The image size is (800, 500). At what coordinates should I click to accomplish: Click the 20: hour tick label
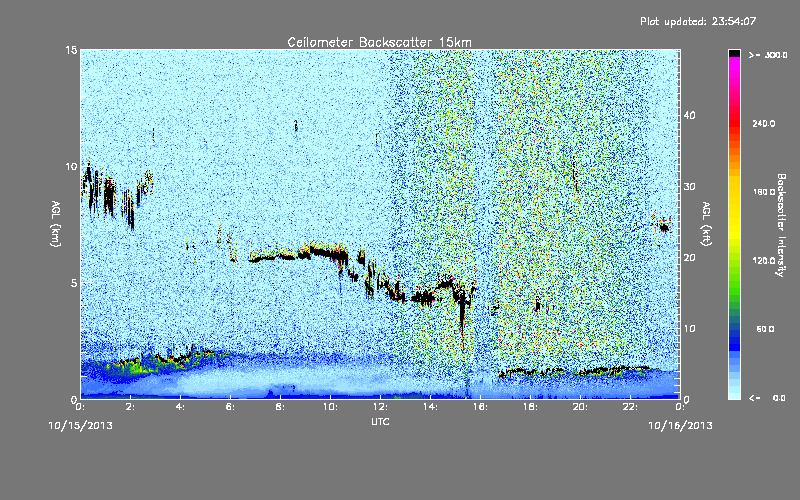[580, 407]
